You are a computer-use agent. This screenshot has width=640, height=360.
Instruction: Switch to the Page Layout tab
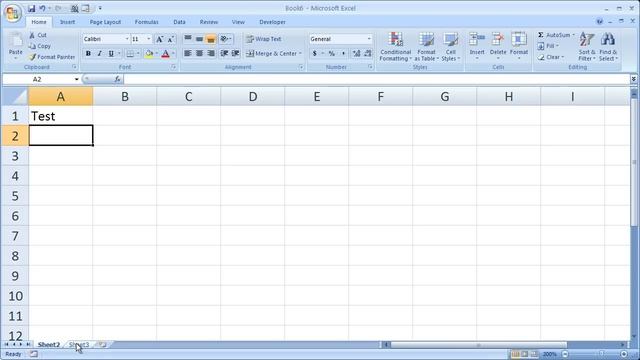coord(105,22)
